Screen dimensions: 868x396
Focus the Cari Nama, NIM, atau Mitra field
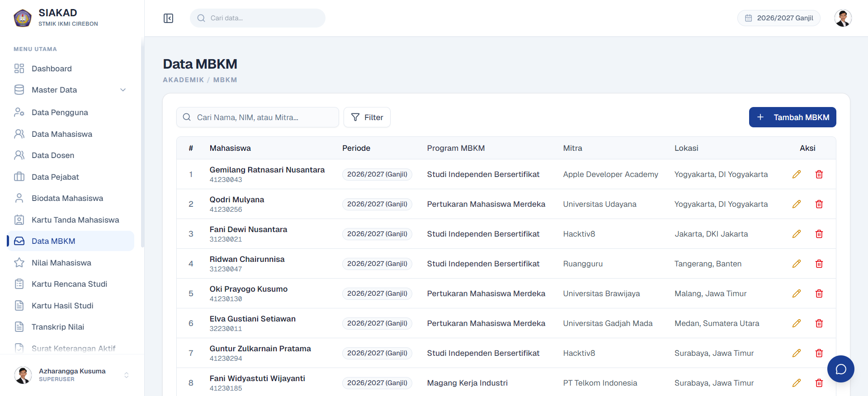coord(257,117)
